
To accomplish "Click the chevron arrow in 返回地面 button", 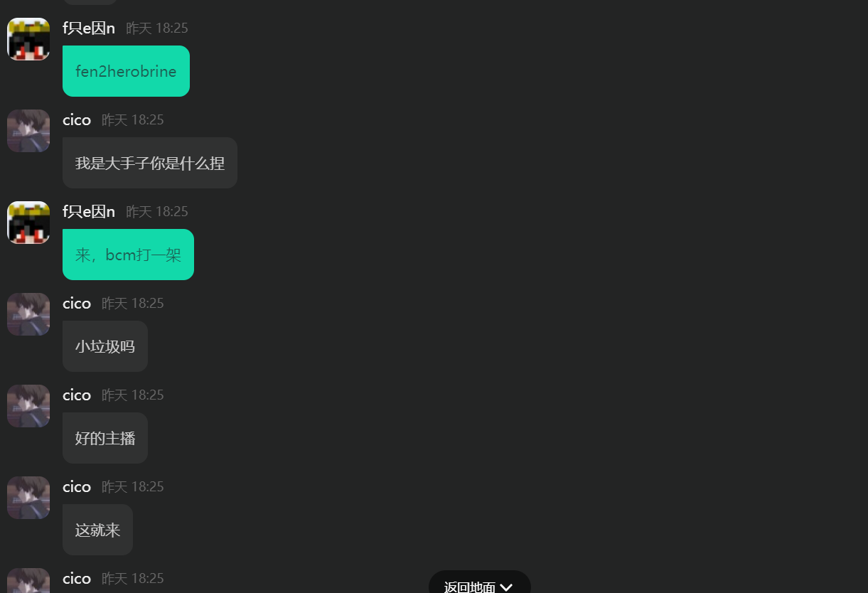I will pos(506,587).
